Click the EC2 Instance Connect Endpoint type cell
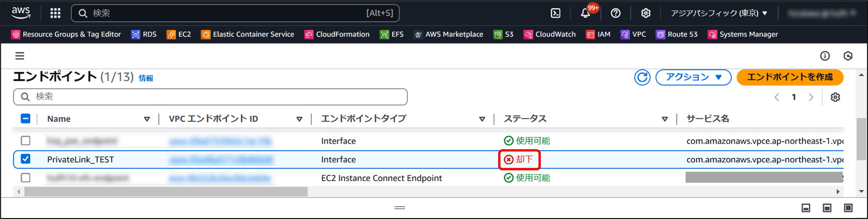Image resolution: width=868 pixels, height=219 pixels. point(382,178)
